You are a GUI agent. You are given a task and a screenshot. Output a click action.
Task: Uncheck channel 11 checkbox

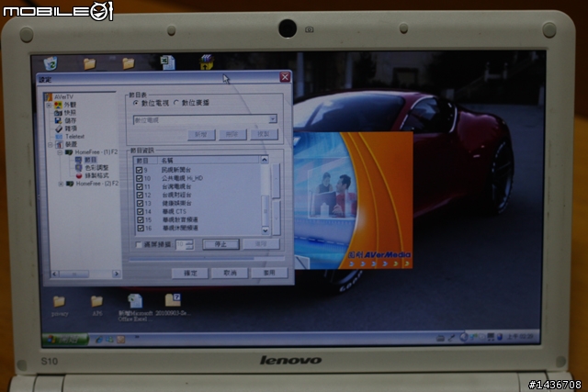coord(140,186)
